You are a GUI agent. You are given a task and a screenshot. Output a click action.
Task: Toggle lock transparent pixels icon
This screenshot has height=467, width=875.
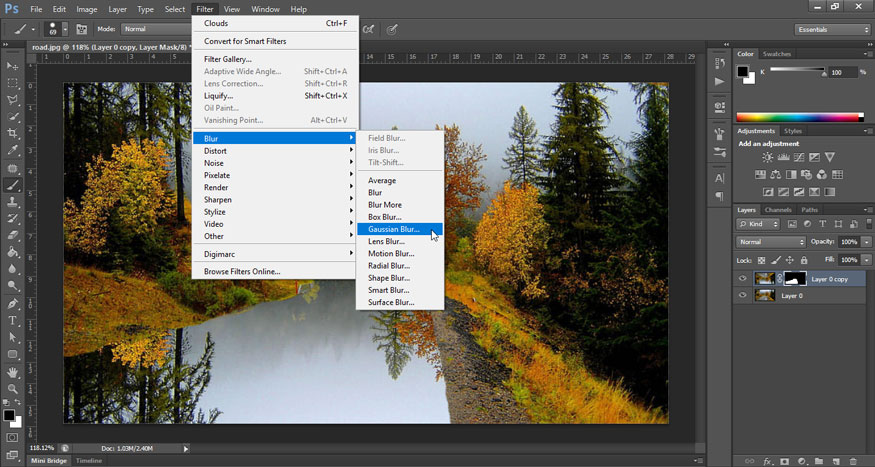tap(763, 260)
